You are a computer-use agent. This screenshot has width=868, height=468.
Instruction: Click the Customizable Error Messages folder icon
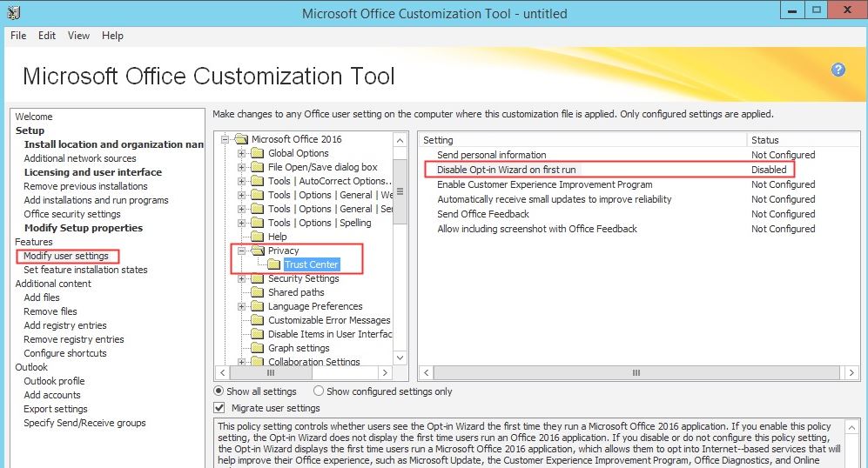258,320
